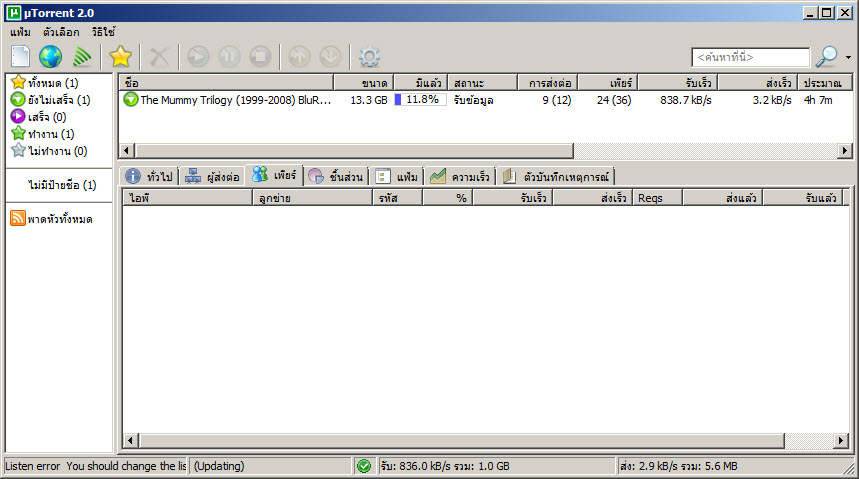859x479 pixels.
Task: Sort peers by ส่งแล้ว column
Action: coord(723,198)
